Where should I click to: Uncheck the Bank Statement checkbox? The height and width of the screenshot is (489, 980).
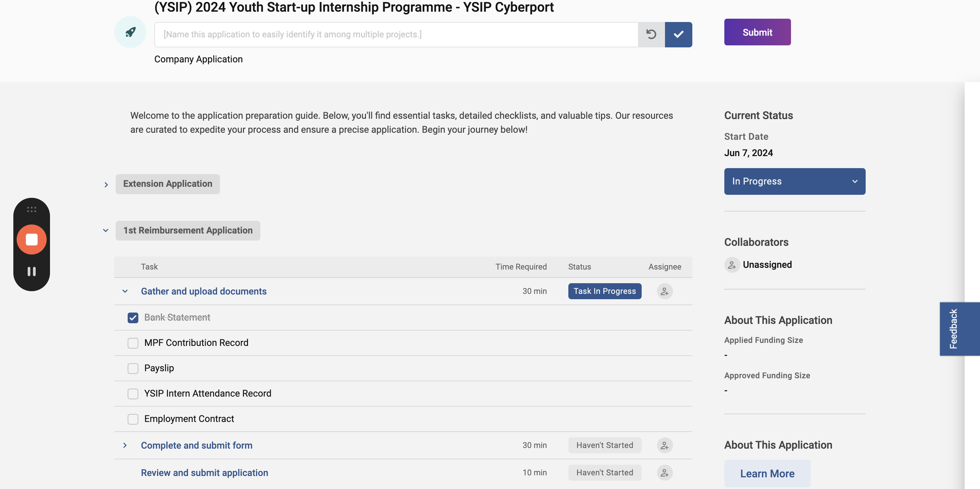[133, 318]
